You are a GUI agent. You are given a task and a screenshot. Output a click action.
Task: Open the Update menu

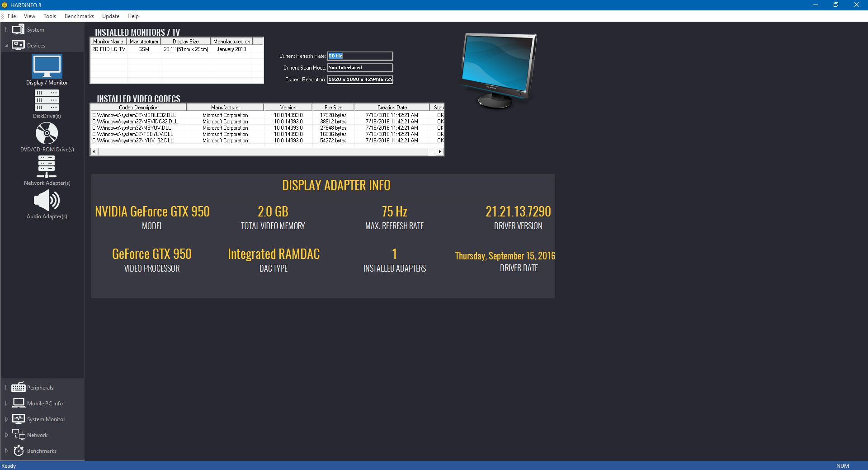[x=111, y=16]
